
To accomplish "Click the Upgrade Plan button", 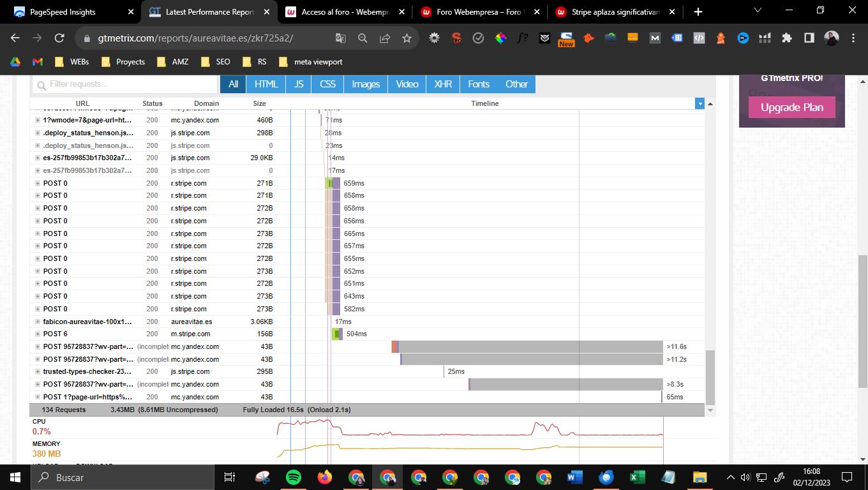I will tap(792, 107).
